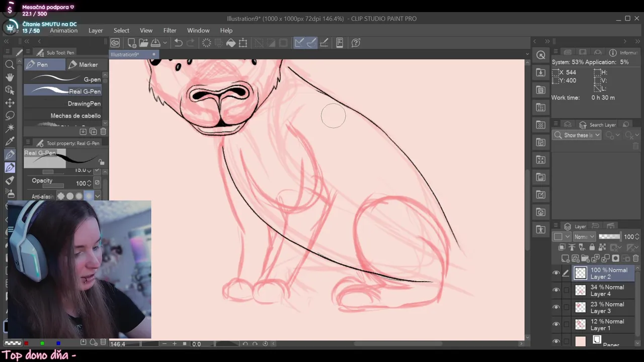Delete layer using trash icon in Layer panel

635,258
